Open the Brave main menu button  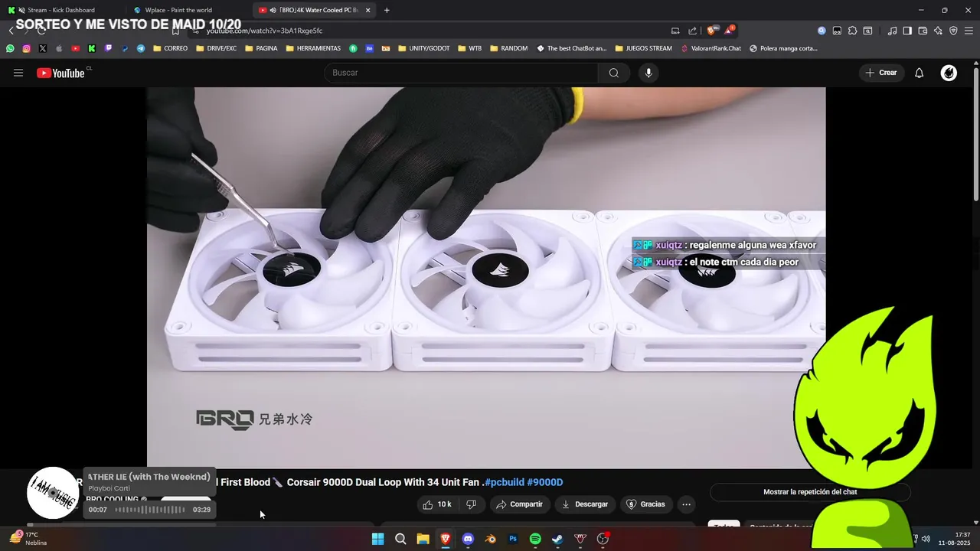[x=969, y=31]
